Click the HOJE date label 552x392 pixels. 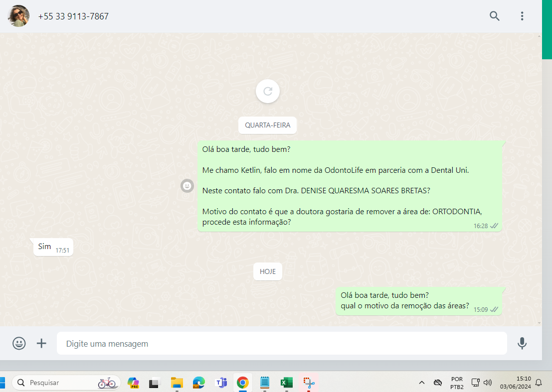268,271
